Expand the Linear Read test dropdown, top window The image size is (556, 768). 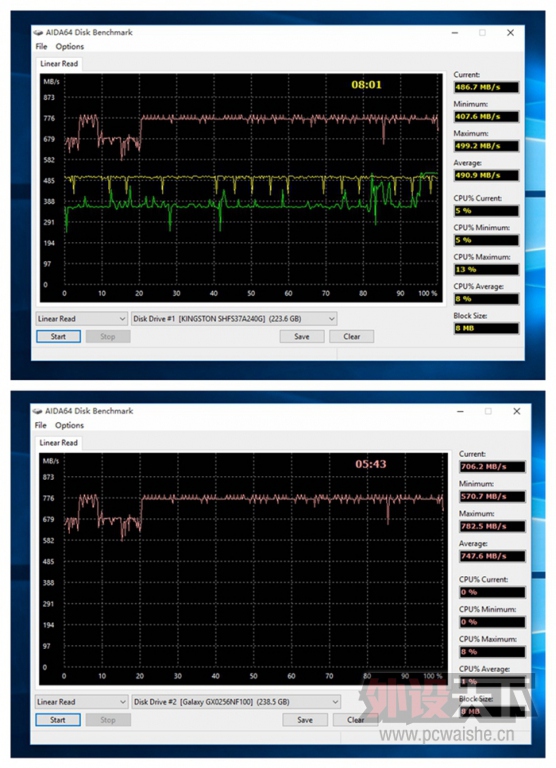point(82,319)
